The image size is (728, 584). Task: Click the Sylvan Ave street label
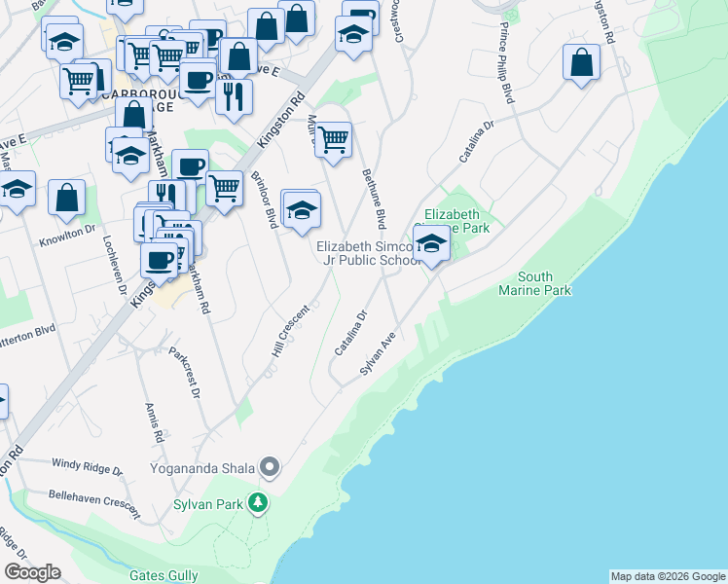[378, 353]
